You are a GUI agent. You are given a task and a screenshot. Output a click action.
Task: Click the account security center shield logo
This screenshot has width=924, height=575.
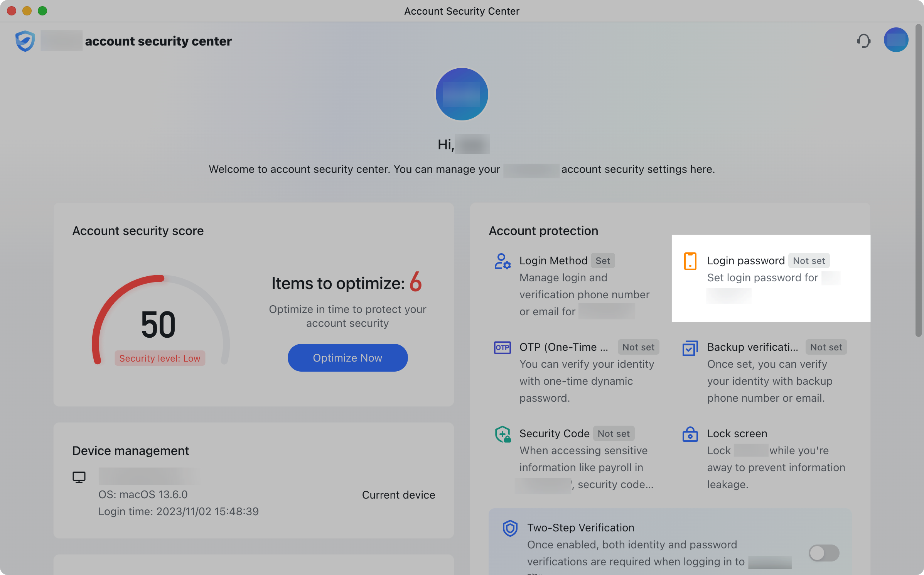pyautogui.click(x=24, y=41)
